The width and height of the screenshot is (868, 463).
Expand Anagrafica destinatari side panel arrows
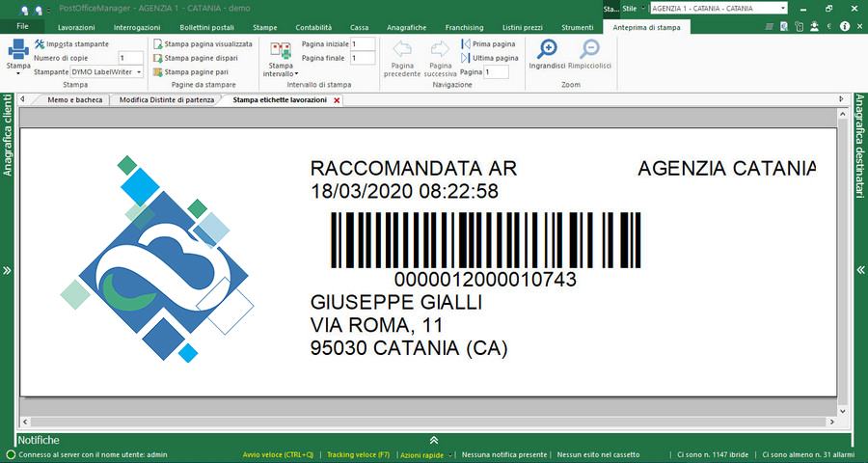click(x=861, y=270)
